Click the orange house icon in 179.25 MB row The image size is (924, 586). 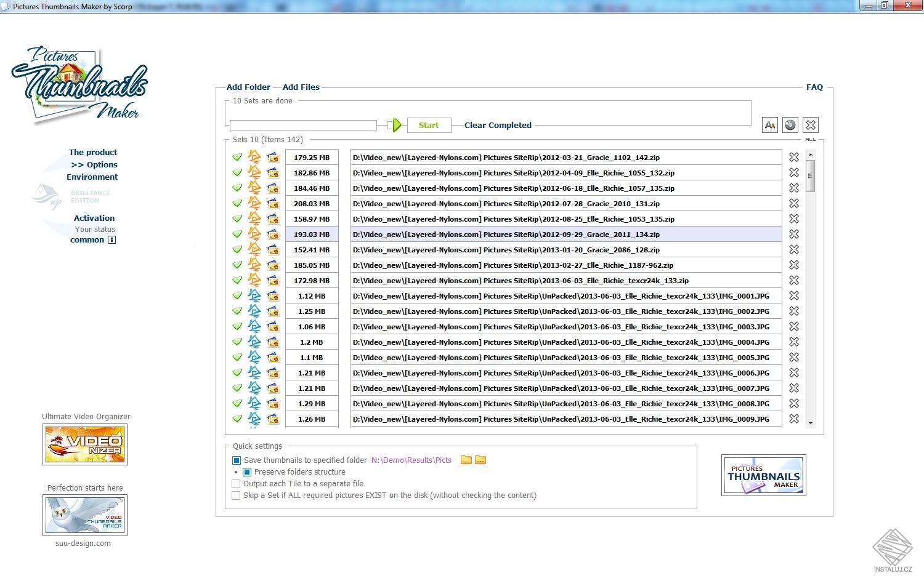pyautogui.click(x=254, y=157)
